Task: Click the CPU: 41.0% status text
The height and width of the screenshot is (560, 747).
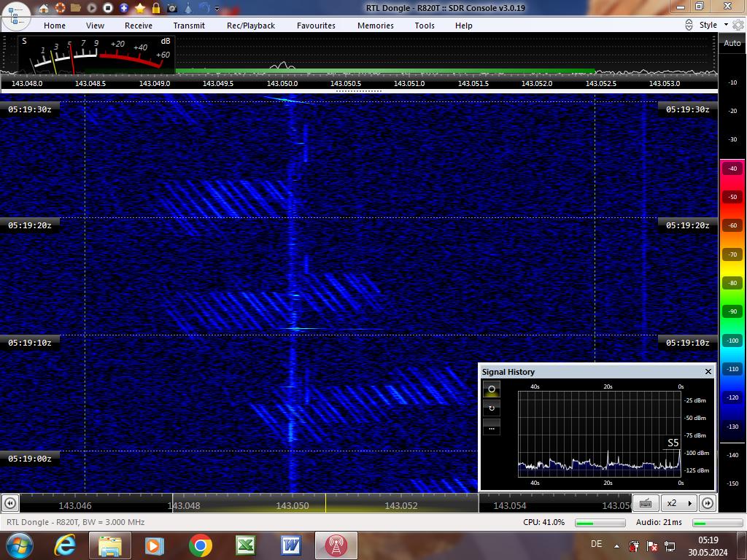Action: tap(543, 522)
